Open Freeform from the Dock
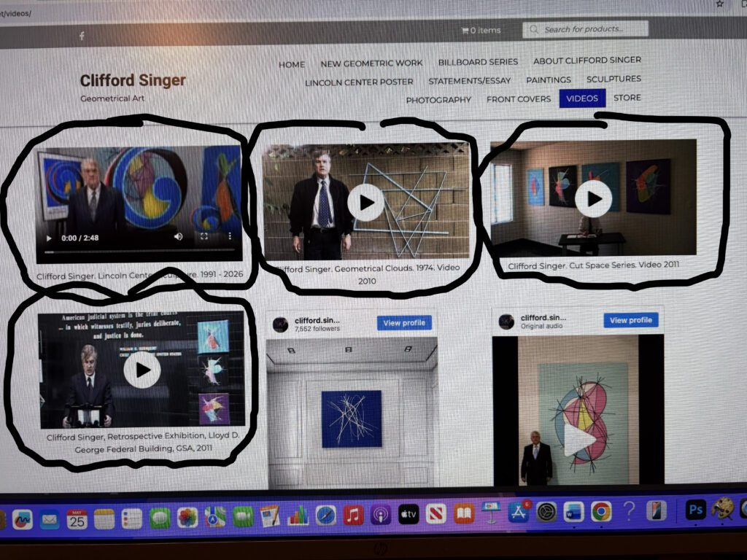Viewport: 747px width, 560px height. (22, 519)
